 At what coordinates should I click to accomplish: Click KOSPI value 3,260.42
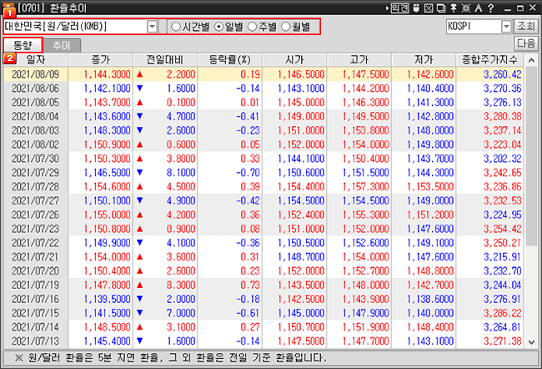pyautogui.click(x=502, y=74)
